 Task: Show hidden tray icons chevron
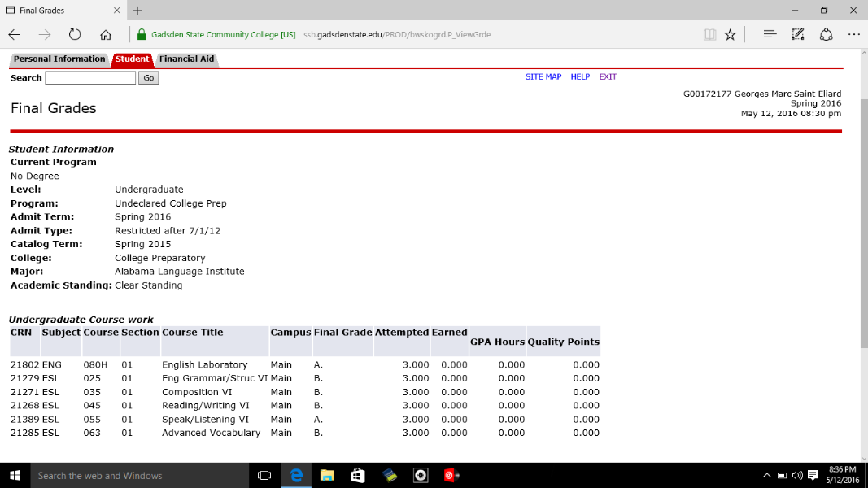(766, 475)
